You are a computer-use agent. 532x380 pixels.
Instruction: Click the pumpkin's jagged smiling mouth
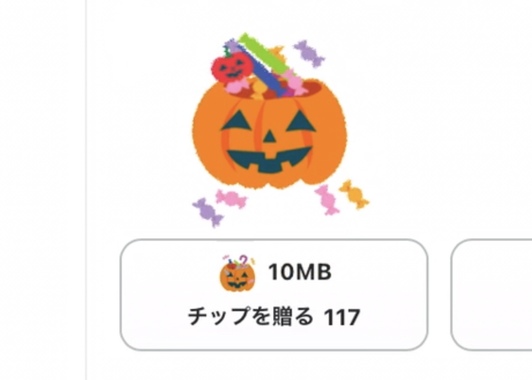pos(269,159)
